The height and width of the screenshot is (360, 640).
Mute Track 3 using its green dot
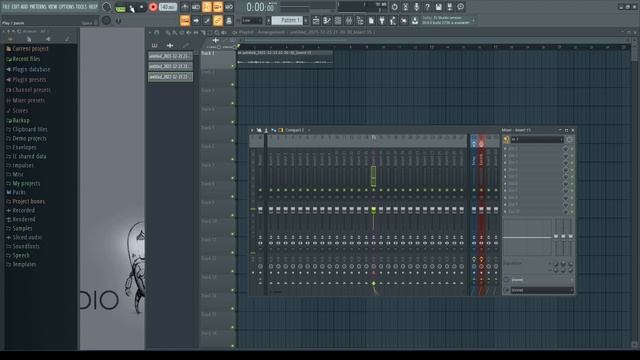click(233, 103)
